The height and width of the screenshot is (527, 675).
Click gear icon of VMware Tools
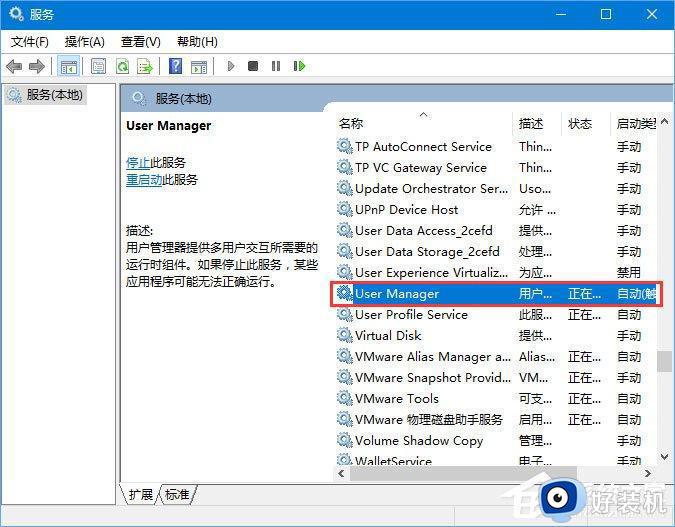pos(344,398)
